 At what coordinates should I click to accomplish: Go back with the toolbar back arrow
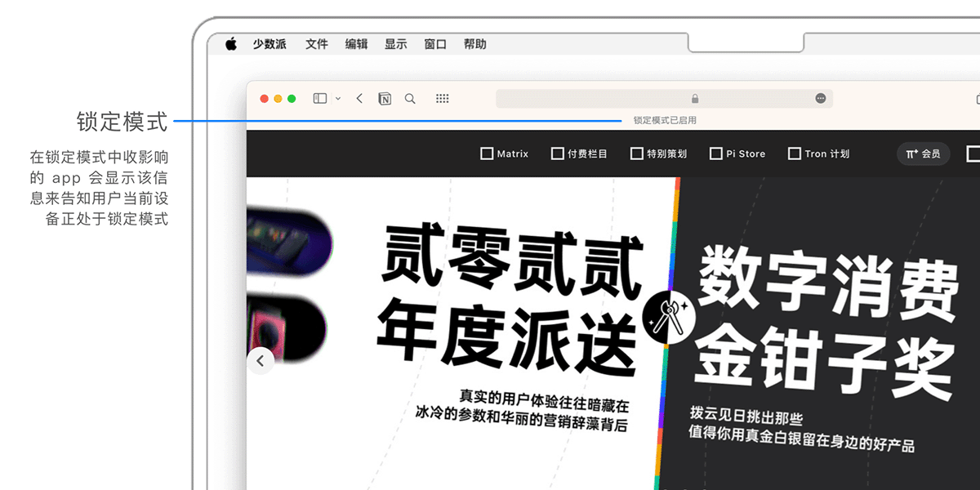(359, 99)
